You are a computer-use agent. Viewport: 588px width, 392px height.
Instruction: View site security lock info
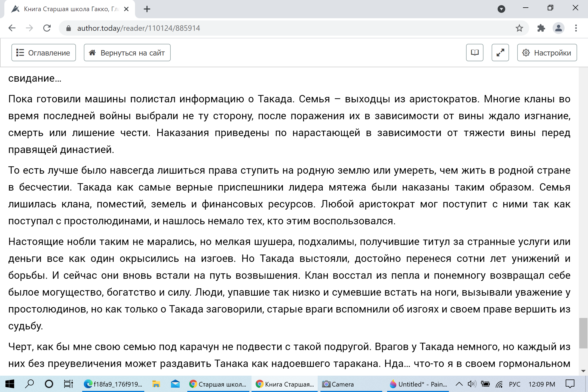click(69, 28)
